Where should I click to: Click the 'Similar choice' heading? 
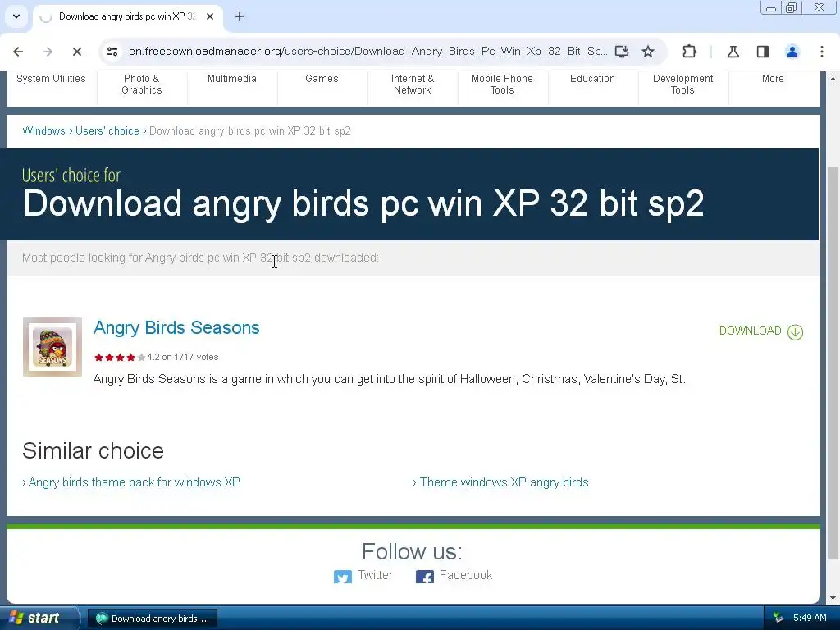pyautogui.click(x=93, y=451)
